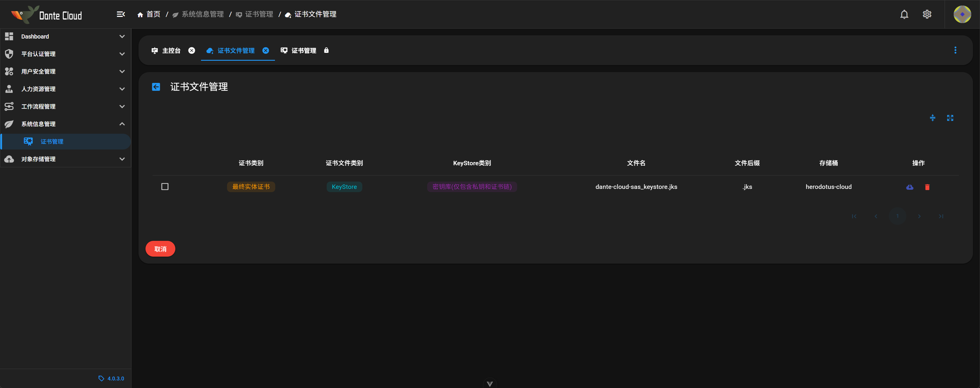
Task: Close the 证书文件管理 tab
Action: click(x=266, y=51)
